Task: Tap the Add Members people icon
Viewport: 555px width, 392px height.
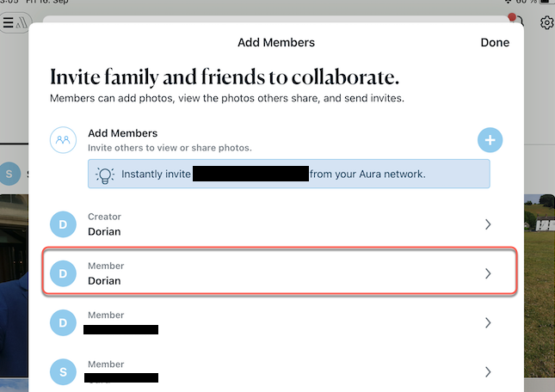Action: 63,139
